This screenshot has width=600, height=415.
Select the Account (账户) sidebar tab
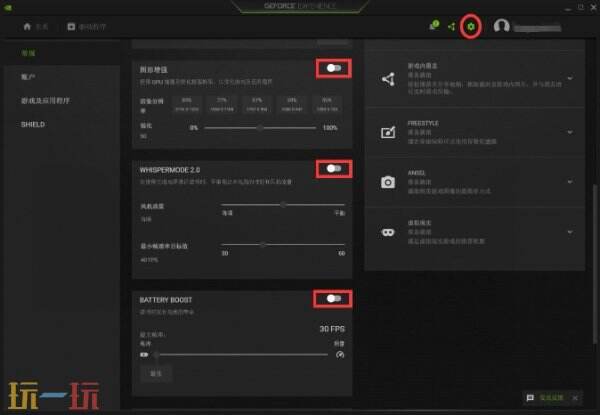click(28, 77)
